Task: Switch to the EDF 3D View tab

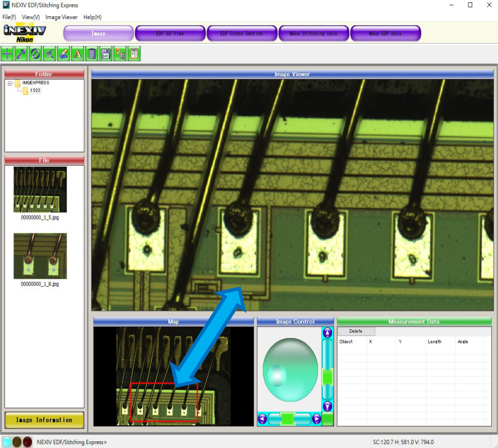Action: click(x=170, y=34)
